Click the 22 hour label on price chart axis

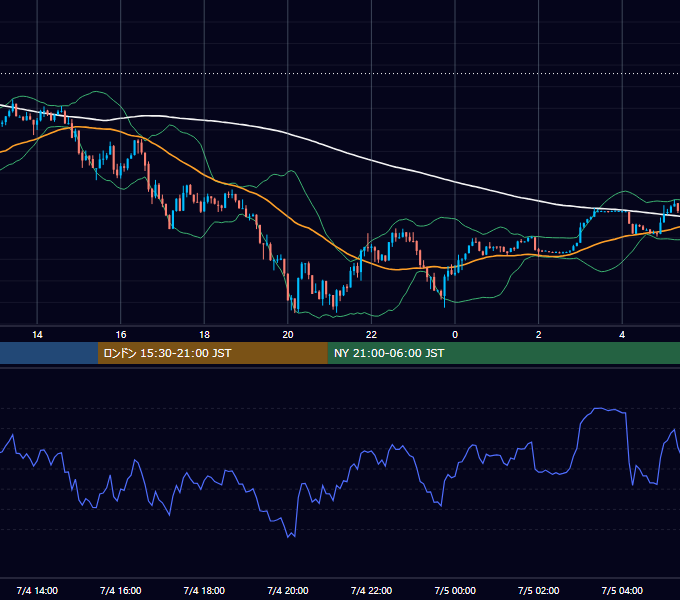(x=371, y=335)
